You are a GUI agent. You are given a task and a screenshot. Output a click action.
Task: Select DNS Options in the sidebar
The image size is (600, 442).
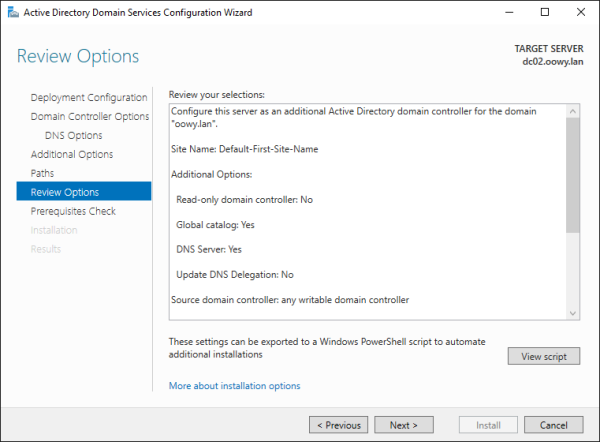coord(73,136)
